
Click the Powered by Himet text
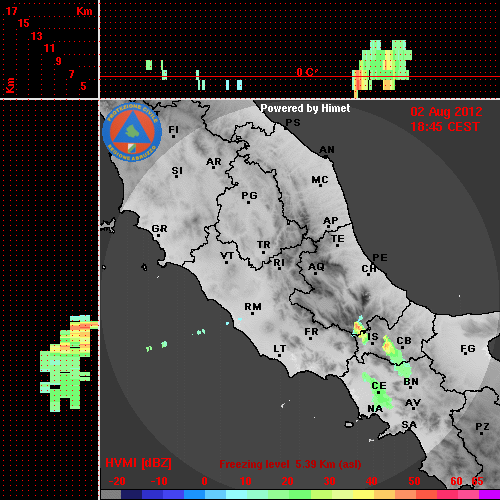(x=305, y=108)
